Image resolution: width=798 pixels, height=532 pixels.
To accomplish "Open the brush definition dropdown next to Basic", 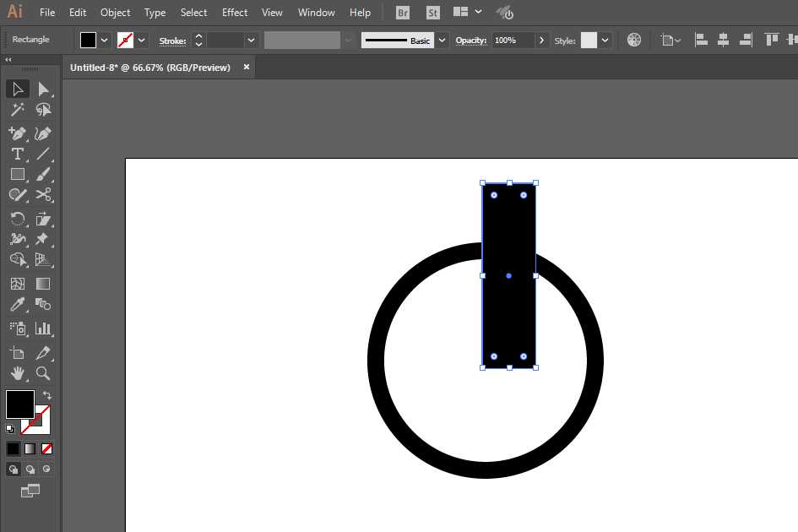I will tap(442, 40).
